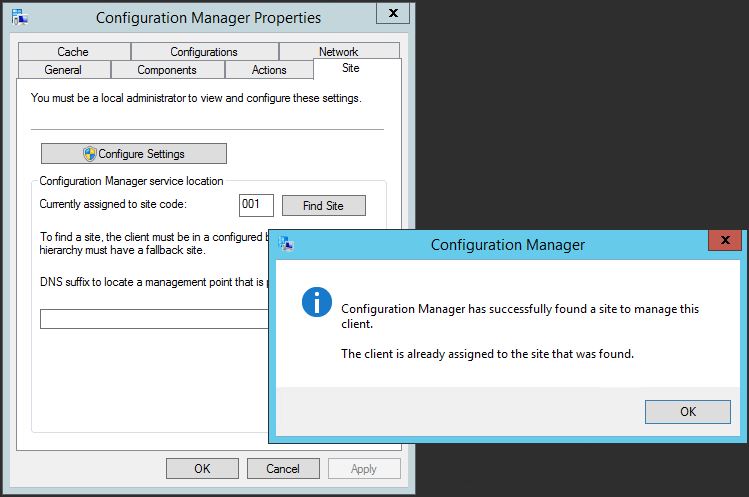This screenshot has height=497, width=749.
Task: Select the Components tab
Action: tap(167, 70)
